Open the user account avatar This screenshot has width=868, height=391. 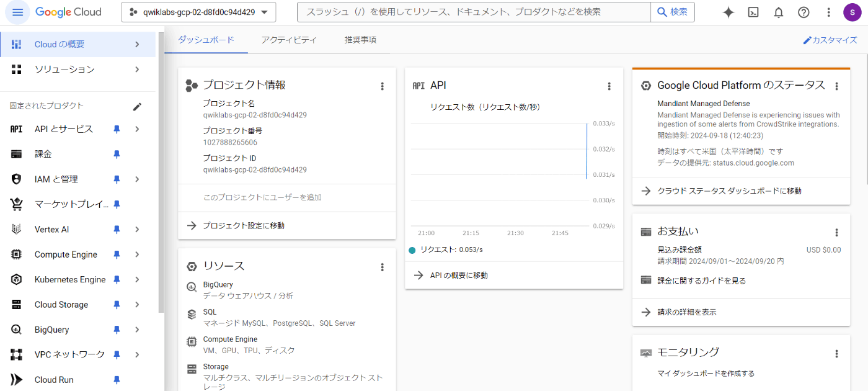tap(852, 12)
